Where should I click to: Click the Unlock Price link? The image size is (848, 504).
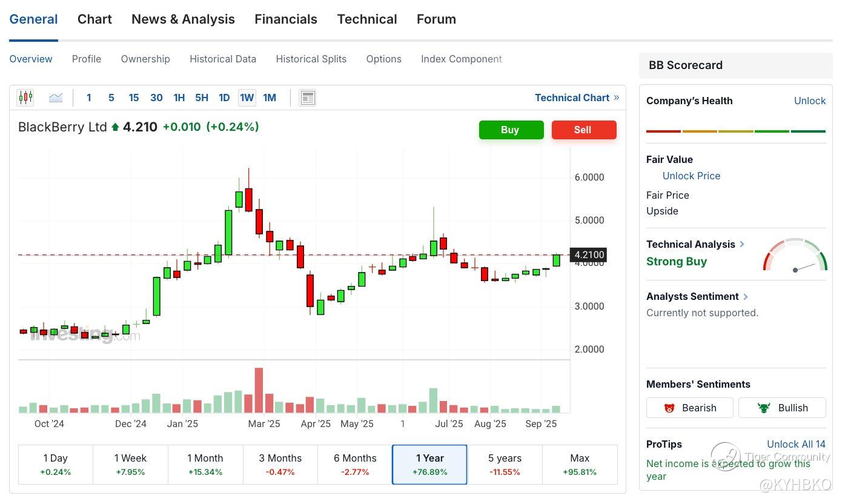coord(691,176)
